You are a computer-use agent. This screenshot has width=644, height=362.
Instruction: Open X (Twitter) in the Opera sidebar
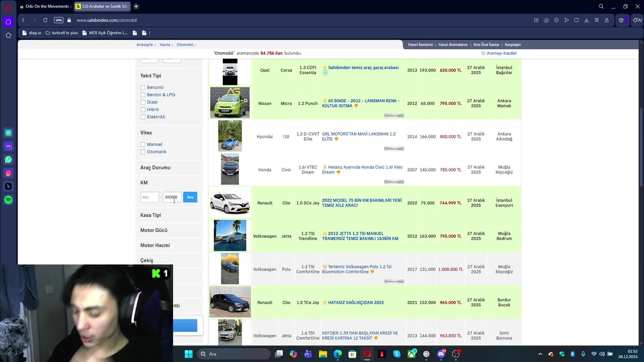(8, 187)
